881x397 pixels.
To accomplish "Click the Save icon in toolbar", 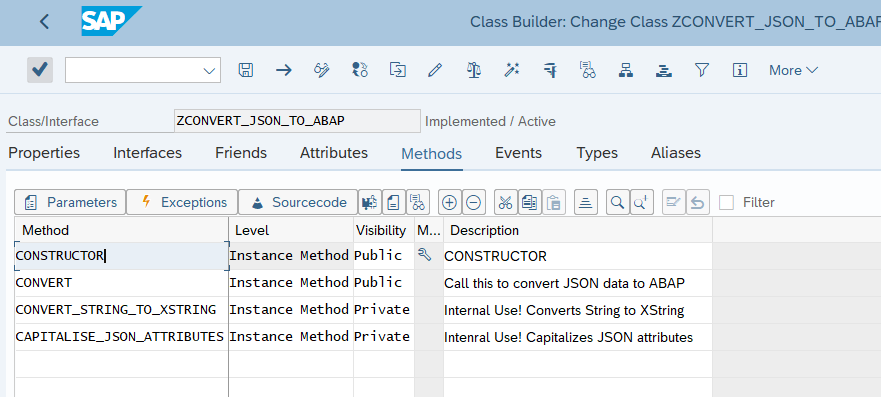I will coord(246,70).
